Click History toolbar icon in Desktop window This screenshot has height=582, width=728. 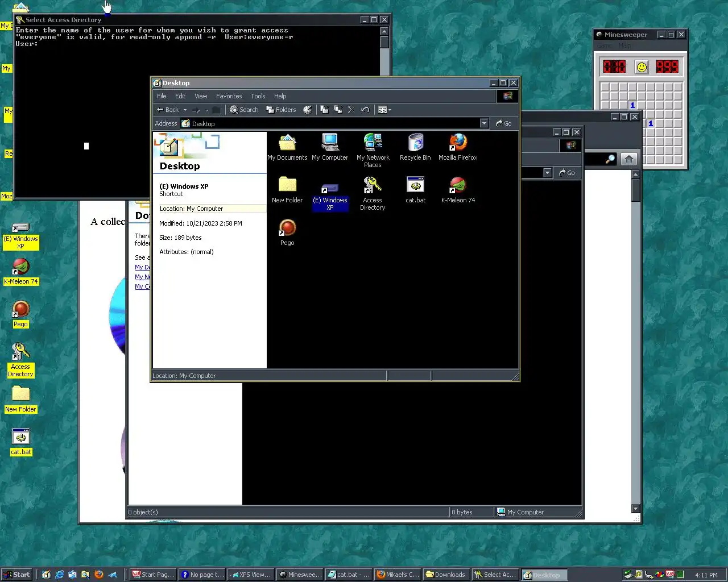[x=308, y=110]
